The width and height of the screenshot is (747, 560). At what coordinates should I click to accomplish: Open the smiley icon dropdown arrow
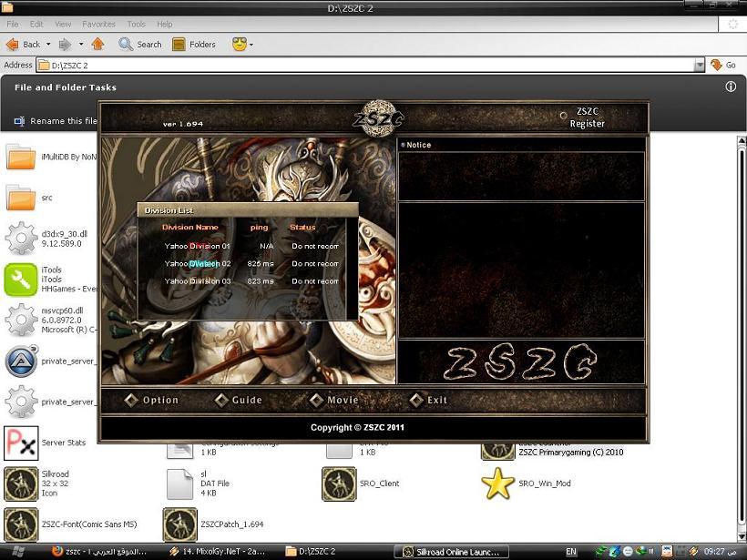point(251,45)
